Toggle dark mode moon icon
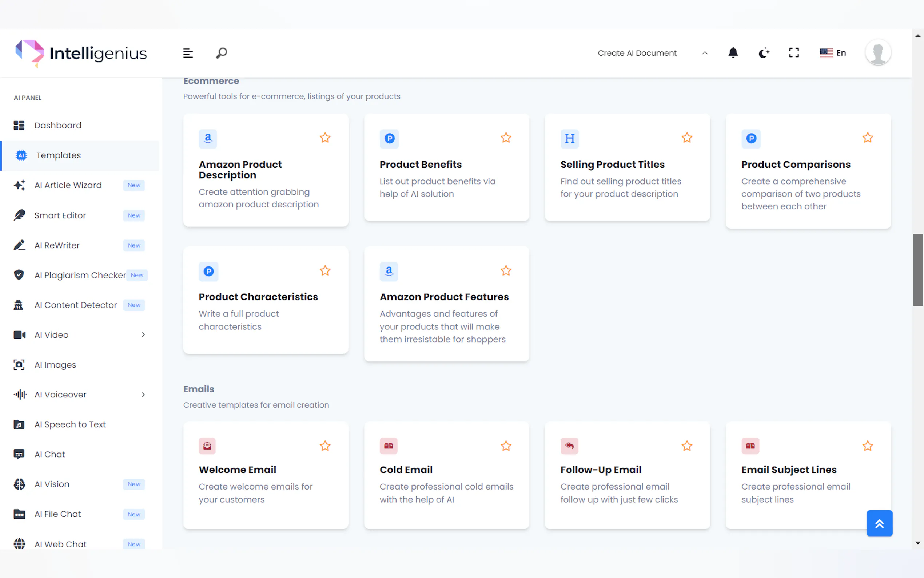 pyautogui.click(x=763, y=53)
